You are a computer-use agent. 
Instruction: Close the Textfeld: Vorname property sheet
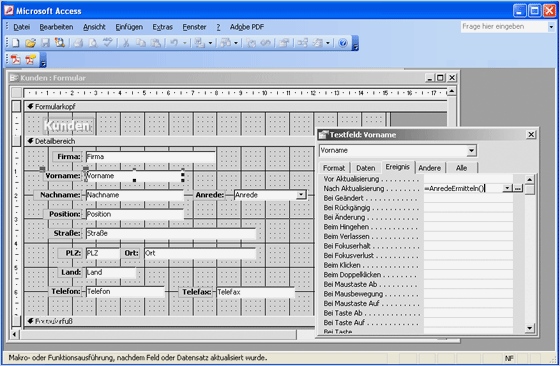tap(531, 134)
